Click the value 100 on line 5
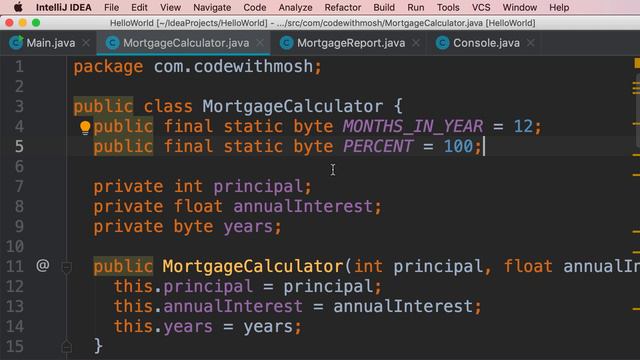Viewport: 640px width, 360px height. pyautogui.click(x=458, y=147)
